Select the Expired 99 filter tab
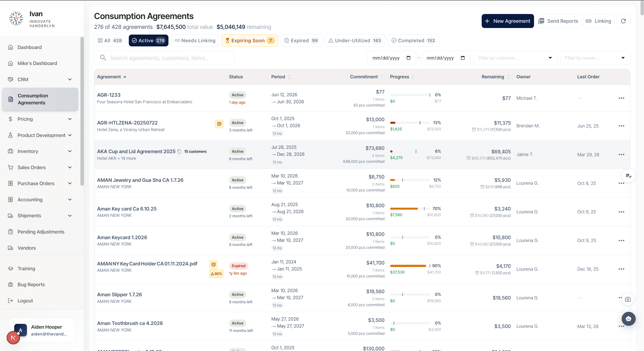Screen dimensions: 644x351 [x=301, y=40]
